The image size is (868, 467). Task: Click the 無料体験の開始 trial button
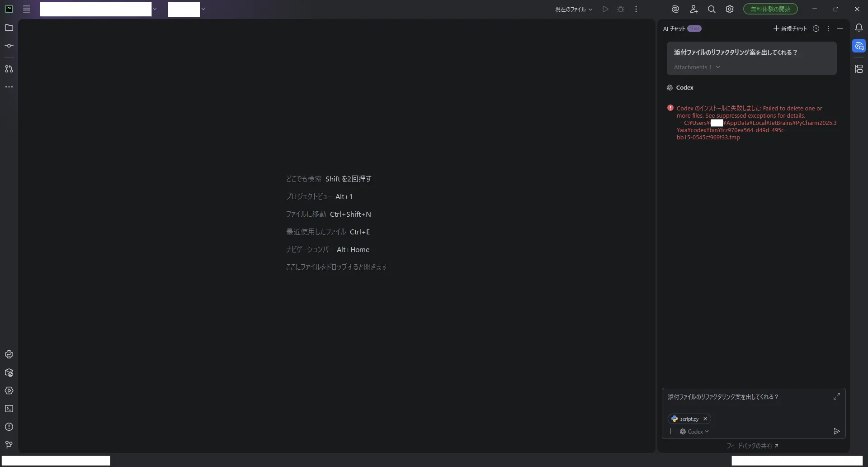(x=770, y=9)
